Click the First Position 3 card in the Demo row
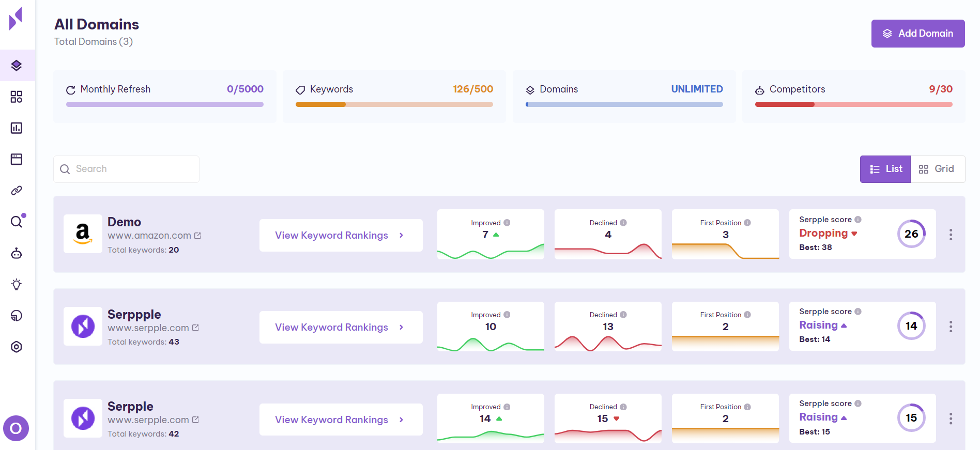The width and height of the screenshot is (980, 450). point(725,234)
